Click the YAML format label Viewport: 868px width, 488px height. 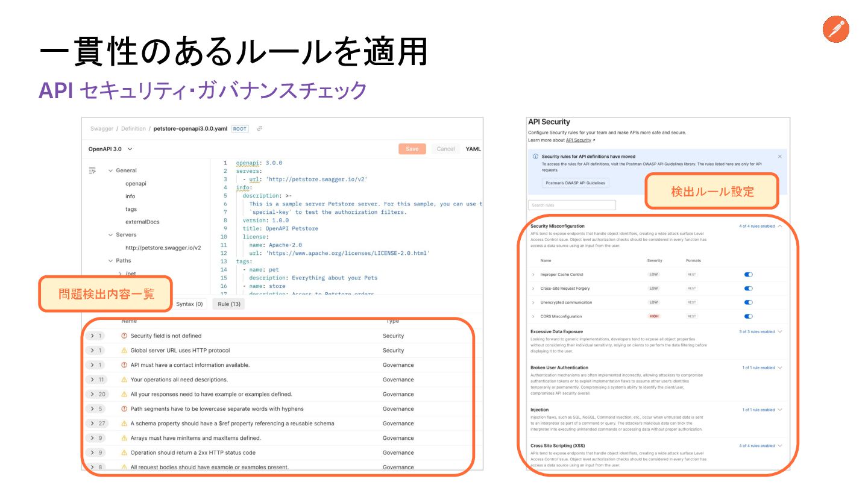(473, 149)
